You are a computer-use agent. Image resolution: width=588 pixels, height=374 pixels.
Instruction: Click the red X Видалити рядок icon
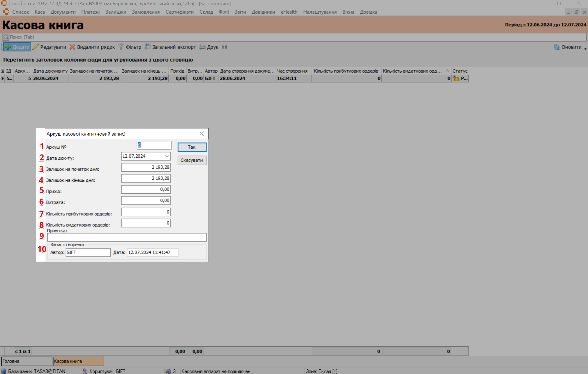click(x=72, y=47)
